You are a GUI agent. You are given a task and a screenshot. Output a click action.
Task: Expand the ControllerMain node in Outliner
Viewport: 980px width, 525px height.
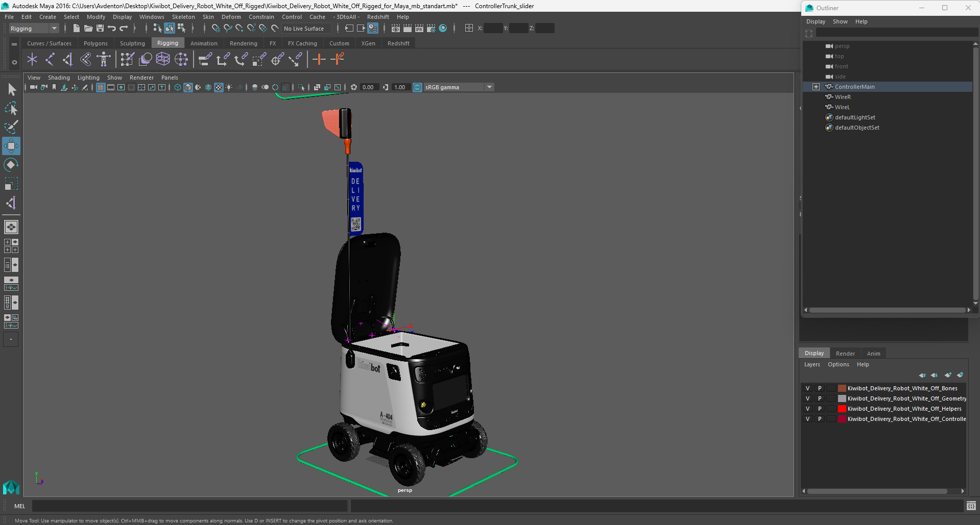(816, 87)
